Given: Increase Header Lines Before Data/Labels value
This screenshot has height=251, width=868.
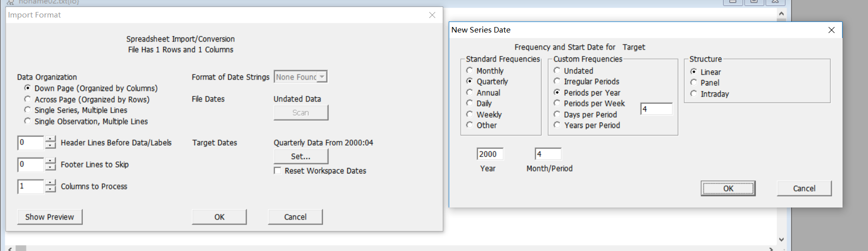Looking at the screenshot, I should [50, 139].
